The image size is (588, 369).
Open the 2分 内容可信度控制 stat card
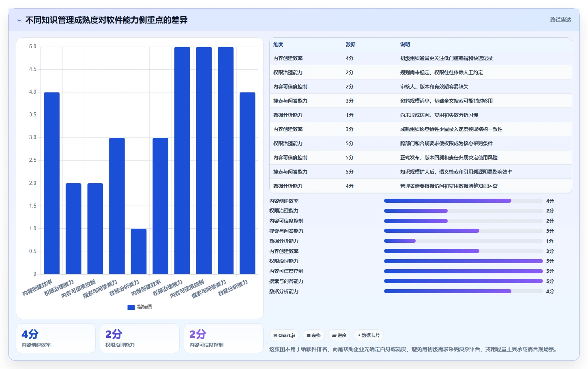(x=223, y=338)
